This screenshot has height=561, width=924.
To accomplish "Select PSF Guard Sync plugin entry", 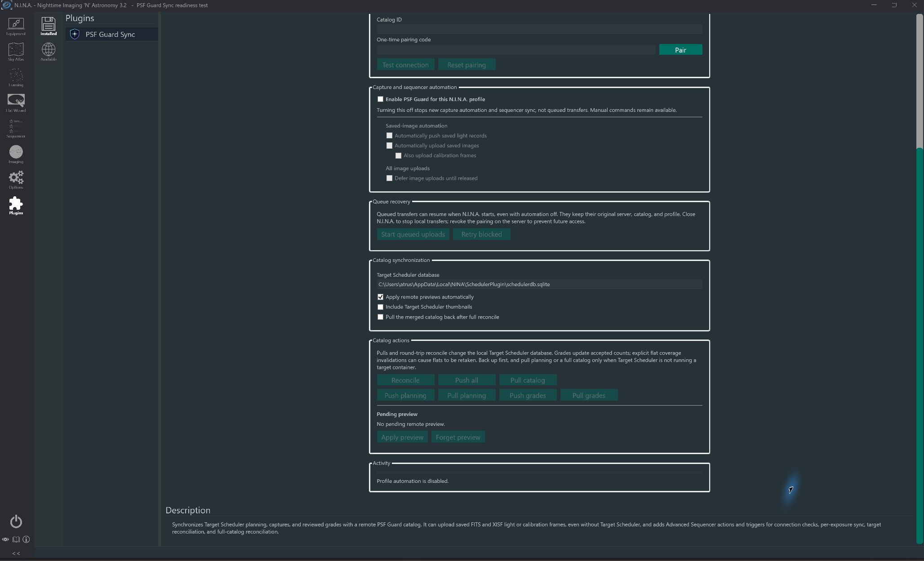I will [112, 34].
